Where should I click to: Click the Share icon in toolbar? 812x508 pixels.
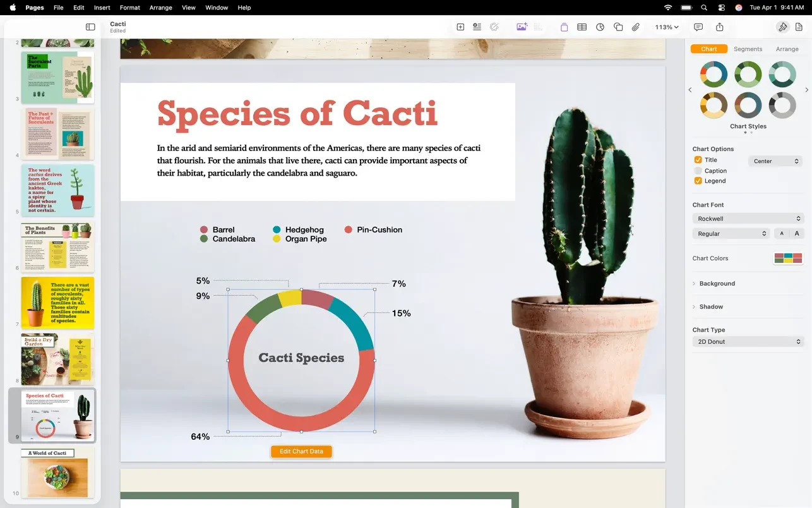[720, 27]
